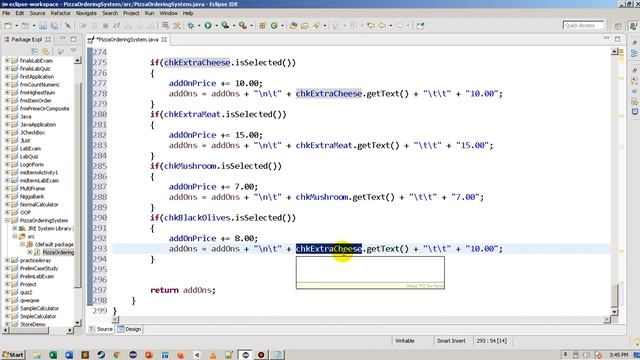Click the Save All toolbar icon
This screenshot has height=360, width=640.
pyautogui.click(x=54, y=26)
